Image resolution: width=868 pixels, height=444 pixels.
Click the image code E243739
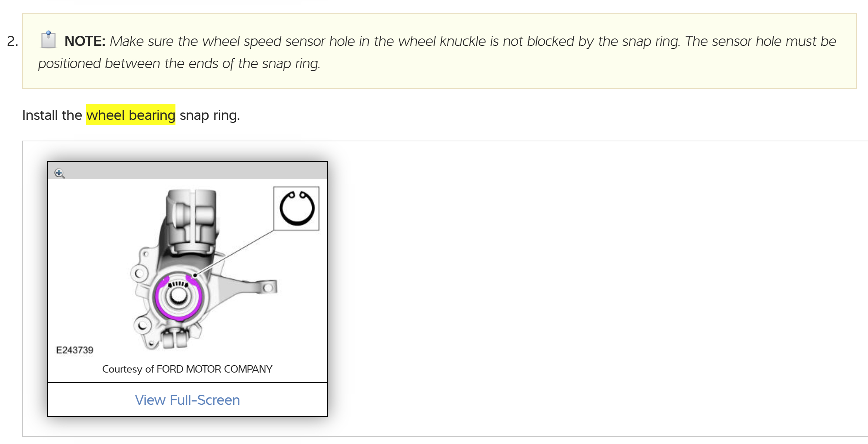coord(74,350)
